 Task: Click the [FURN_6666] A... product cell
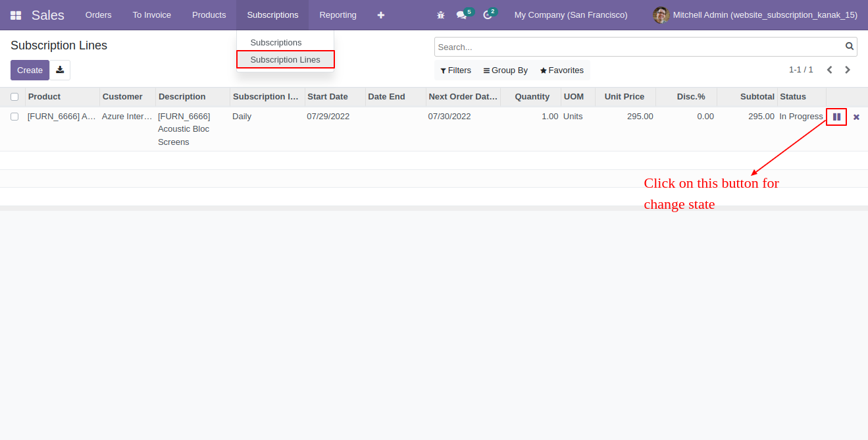coord(62,117)
